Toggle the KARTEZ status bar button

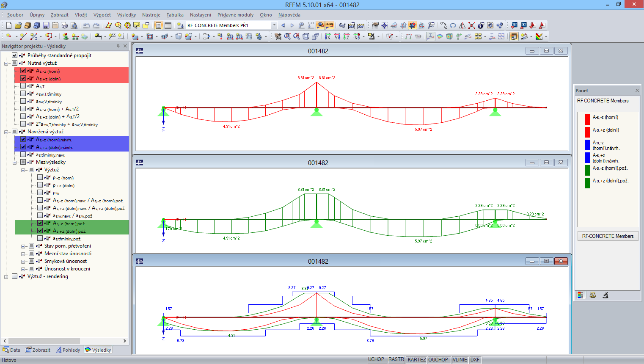417,360
